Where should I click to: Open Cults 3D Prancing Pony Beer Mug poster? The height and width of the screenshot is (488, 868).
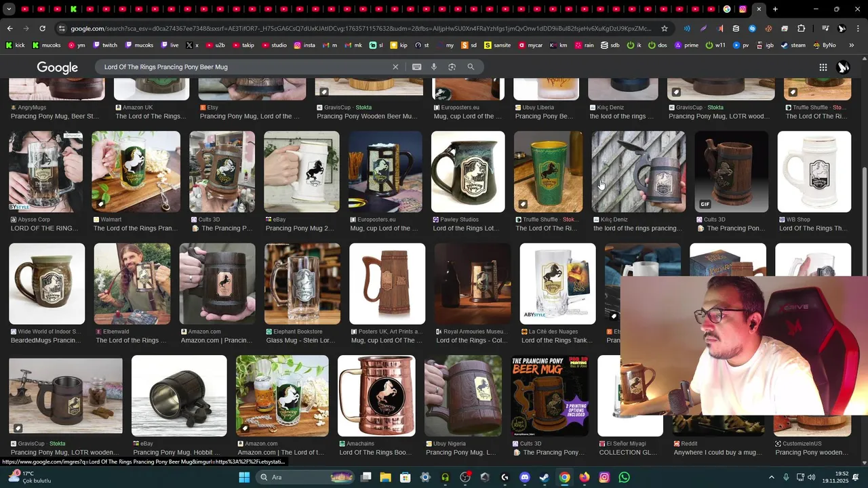click(549, 396)
